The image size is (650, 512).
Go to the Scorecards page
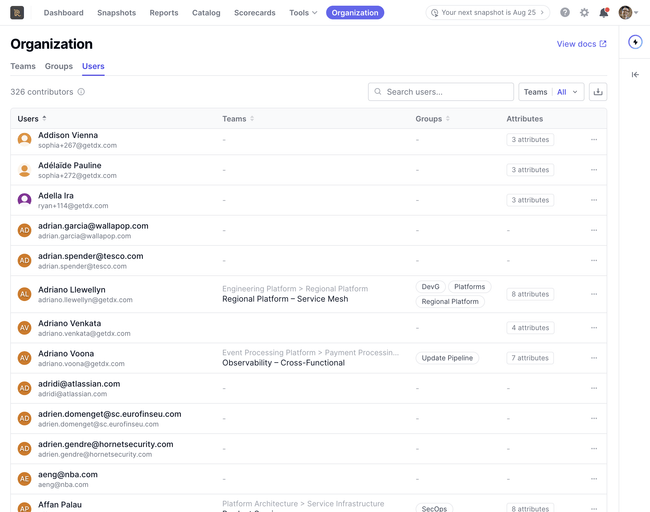pos(255,13)
